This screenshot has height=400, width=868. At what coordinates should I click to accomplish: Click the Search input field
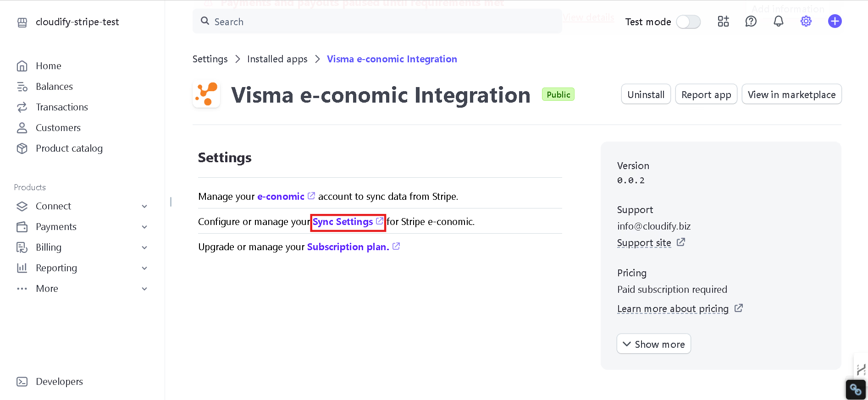tap(377, 22)
